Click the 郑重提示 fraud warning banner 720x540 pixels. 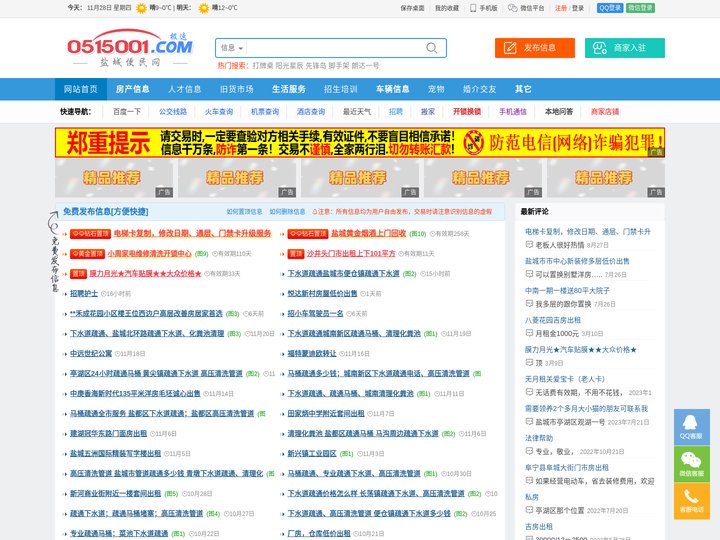coord(360,143)
